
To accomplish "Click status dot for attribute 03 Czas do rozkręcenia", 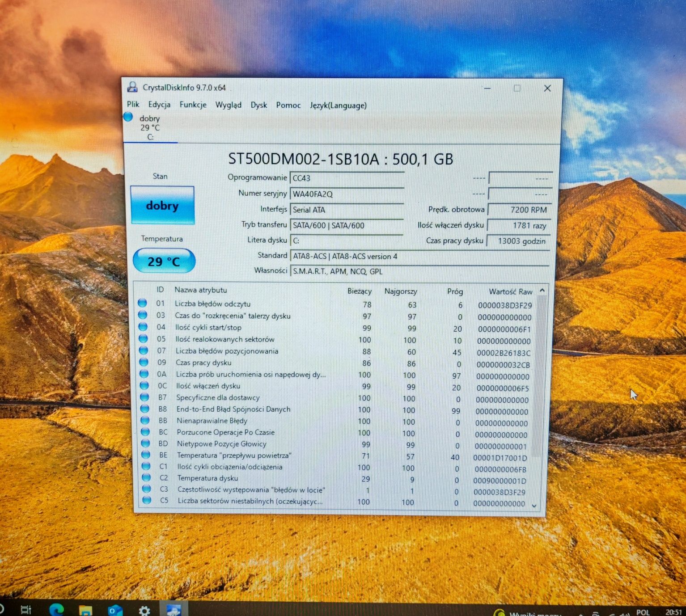I will coord(143,315).
